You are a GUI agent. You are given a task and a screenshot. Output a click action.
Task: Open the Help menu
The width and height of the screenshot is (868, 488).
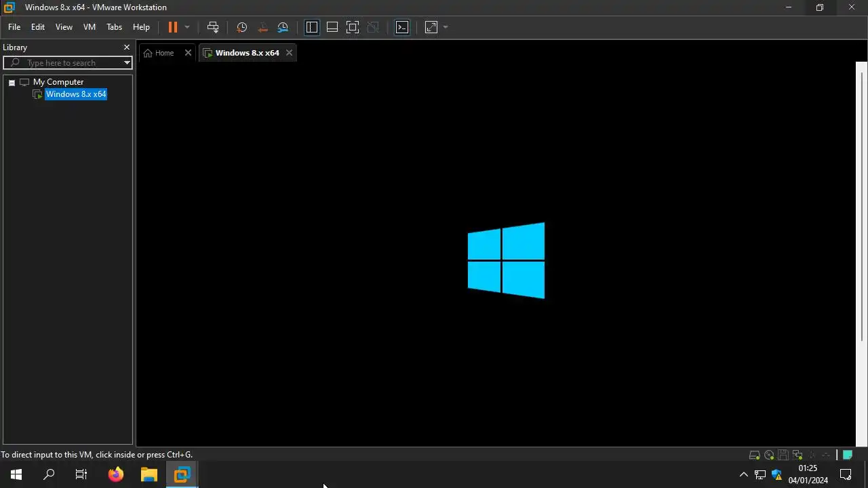click(x=141, y=27)
